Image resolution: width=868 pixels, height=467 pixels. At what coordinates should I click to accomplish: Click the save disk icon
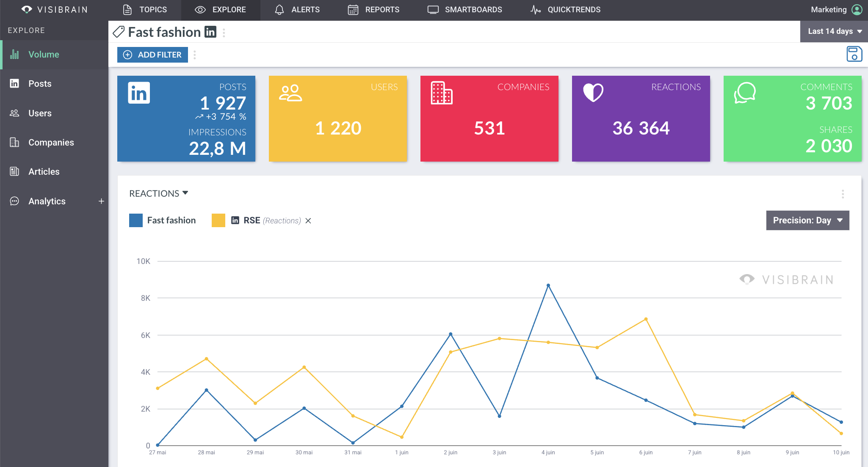[854, 54]
